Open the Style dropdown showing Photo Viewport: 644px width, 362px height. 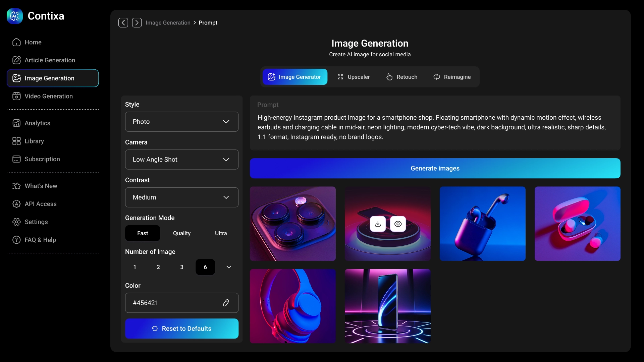pos(181,122)
